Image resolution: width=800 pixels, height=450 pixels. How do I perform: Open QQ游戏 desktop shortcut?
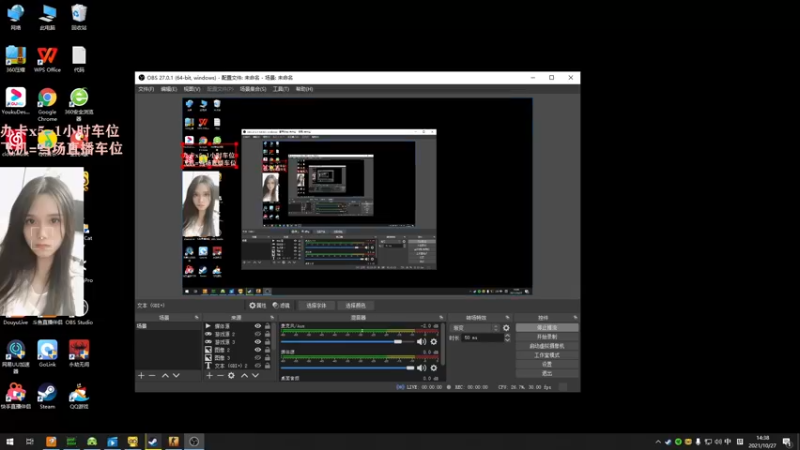click(x=79, y=396)
